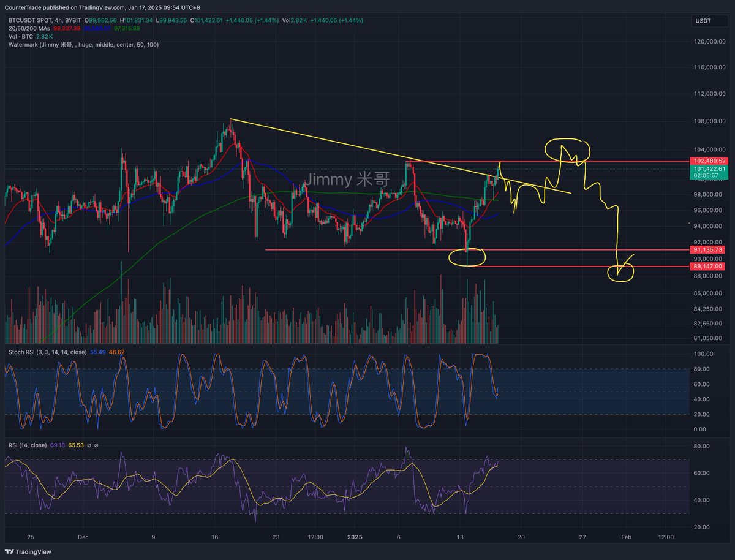Click the 86,000.00 price axis label
This screenshot has height=560, width=735.
pyautogui.click(x=709, y=293)
